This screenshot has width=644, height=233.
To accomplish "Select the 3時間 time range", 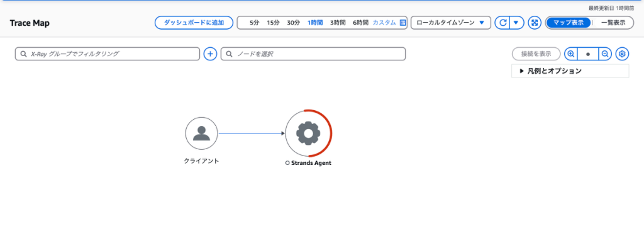I will click(338, 23).
